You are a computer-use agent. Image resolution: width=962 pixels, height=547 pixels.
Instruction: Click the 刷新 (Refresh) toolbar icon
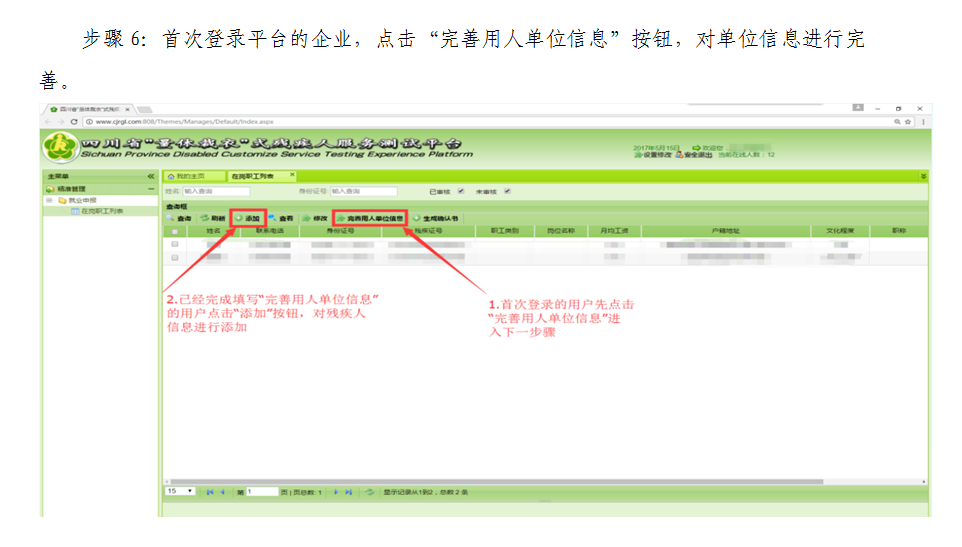(x=204, y=218)
